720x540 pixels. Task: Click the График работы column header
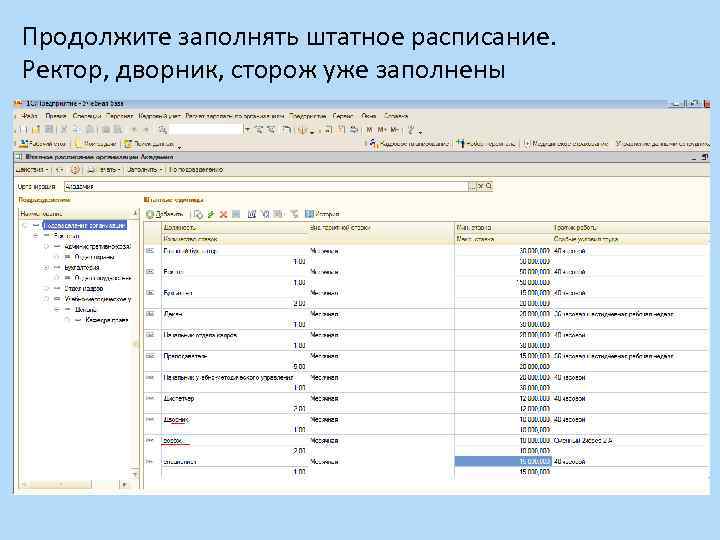pos(631,228)
